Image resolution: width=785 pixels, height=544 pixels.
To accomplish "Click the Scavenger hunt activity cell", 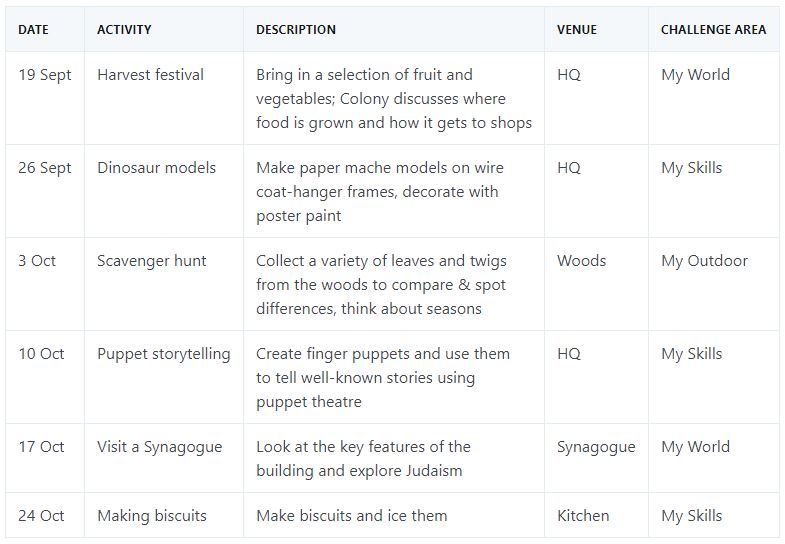I will tap(152, 261).
